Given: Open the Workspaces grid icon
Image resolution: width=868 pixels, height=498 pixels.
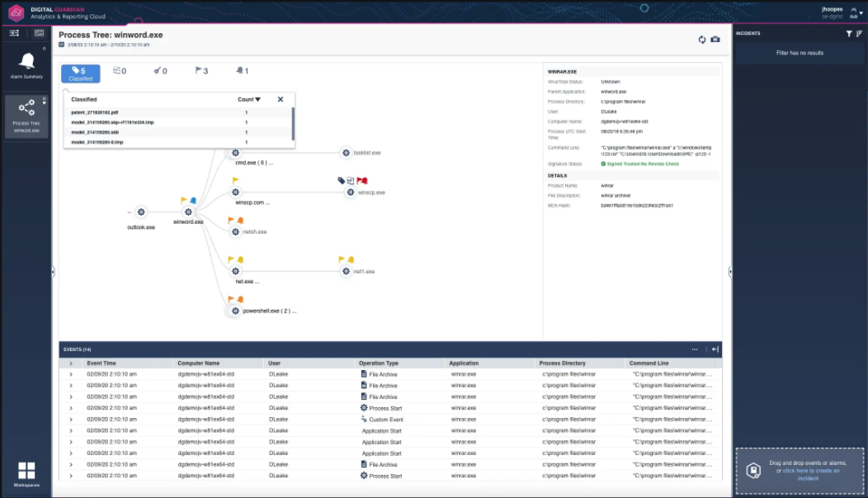Looking at the screenshot, I should (26, 471).
